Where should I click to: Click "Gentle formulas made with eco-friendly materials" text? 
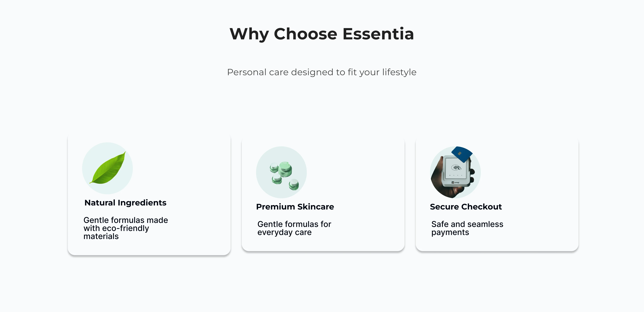126,228
